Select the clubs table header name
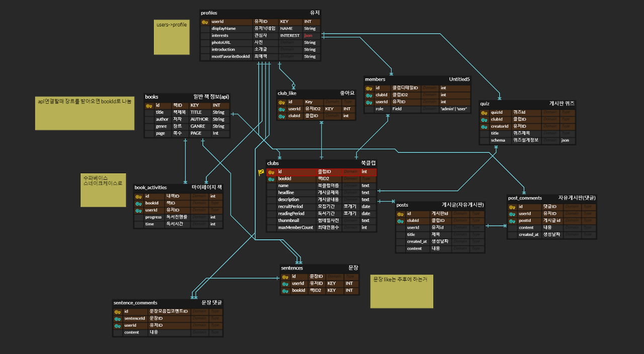 [x=273, y=163]
